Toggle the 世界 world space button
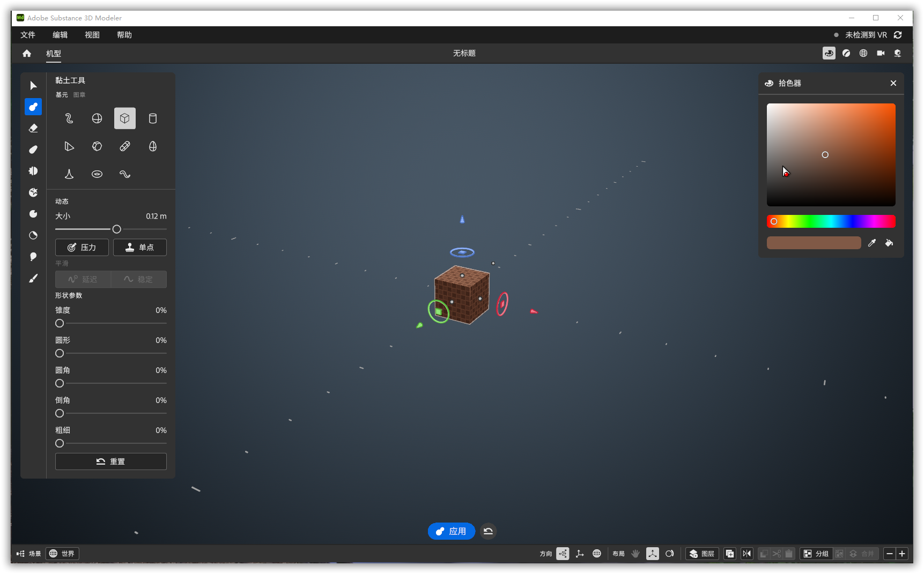This screenshot has height=574, width=924. tap(62, 554)
